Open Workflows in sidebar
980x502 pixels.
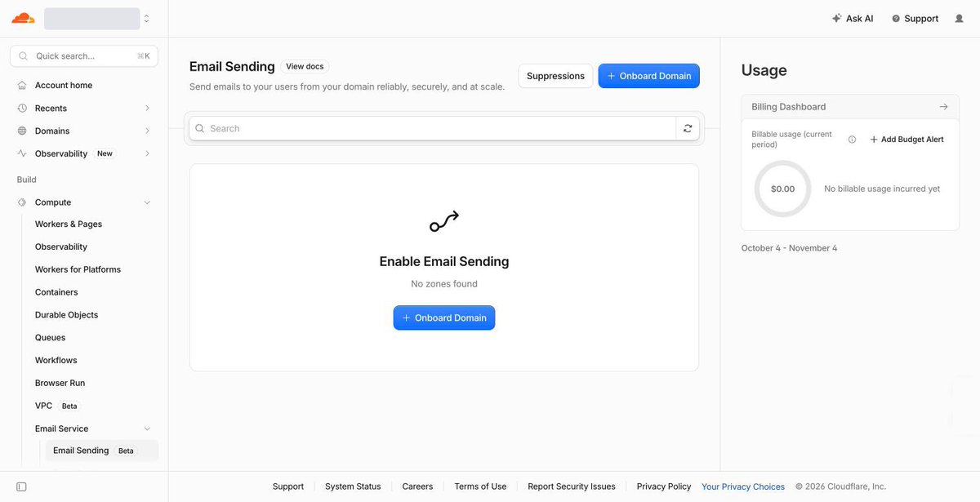pyautogui.click(x=56, y=360)
